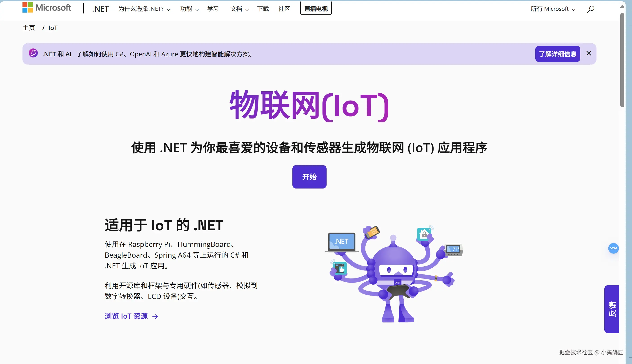Click the vertical page scrollbar thumb
The height and width of the screenshot is (364, 632).
tap(622, 60)
